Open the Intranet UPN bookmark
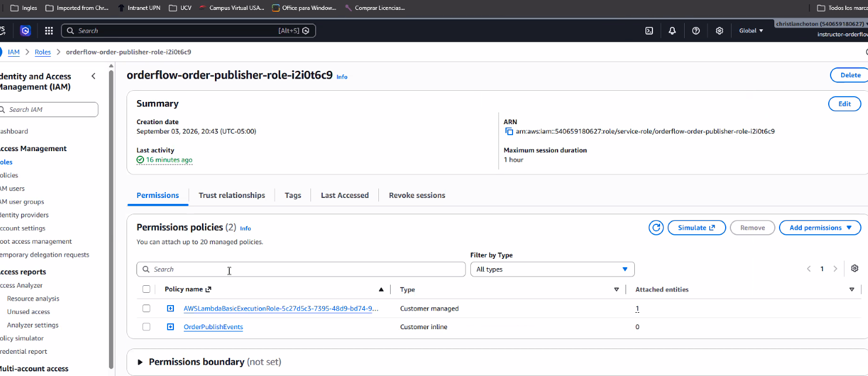Image resolution: width=868 pixels, height=376 pixels. 139,8
